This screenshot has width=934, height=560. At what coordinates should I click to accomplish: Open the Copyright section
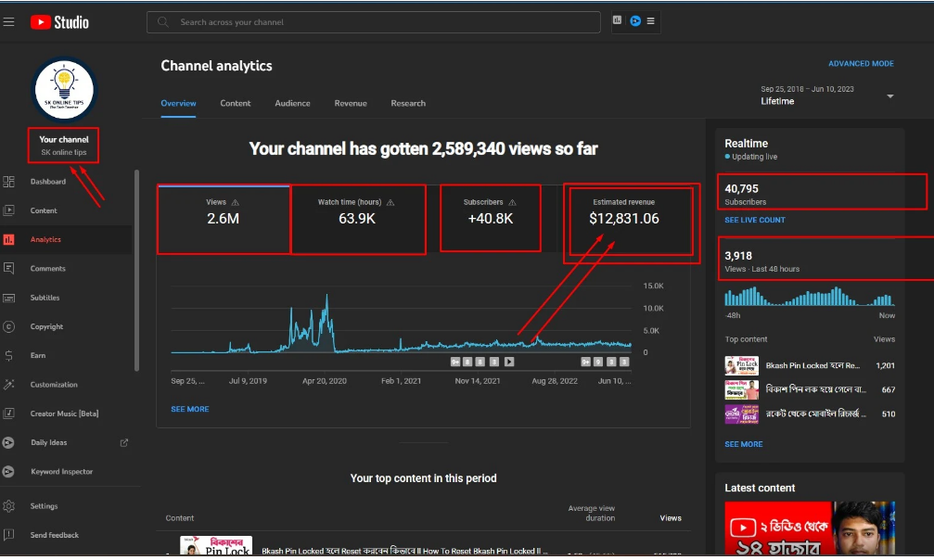tap(46, 326)
